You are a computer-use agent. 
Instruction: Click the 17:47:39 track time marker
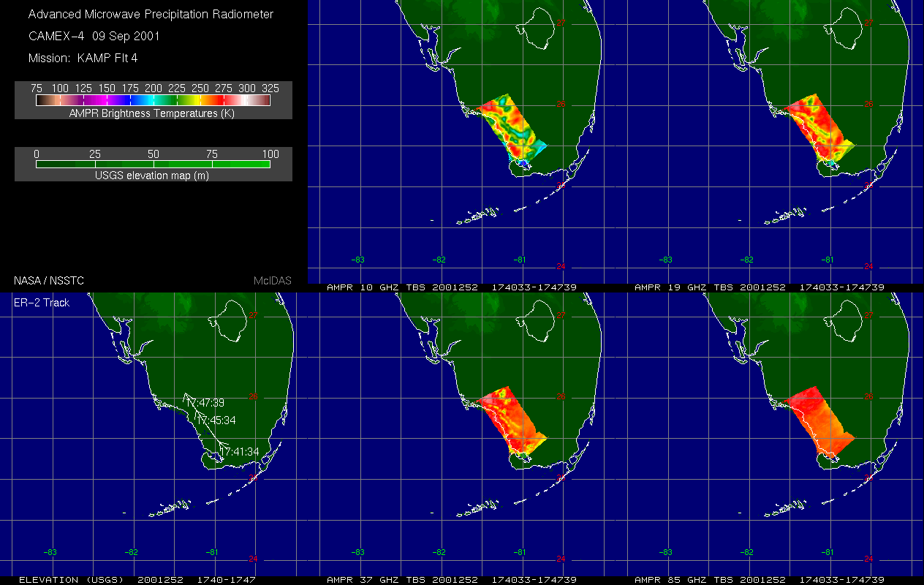205,403
